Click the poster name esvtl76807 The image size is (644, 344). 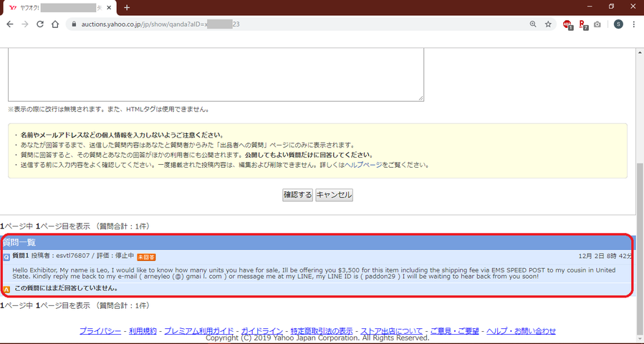72,256
